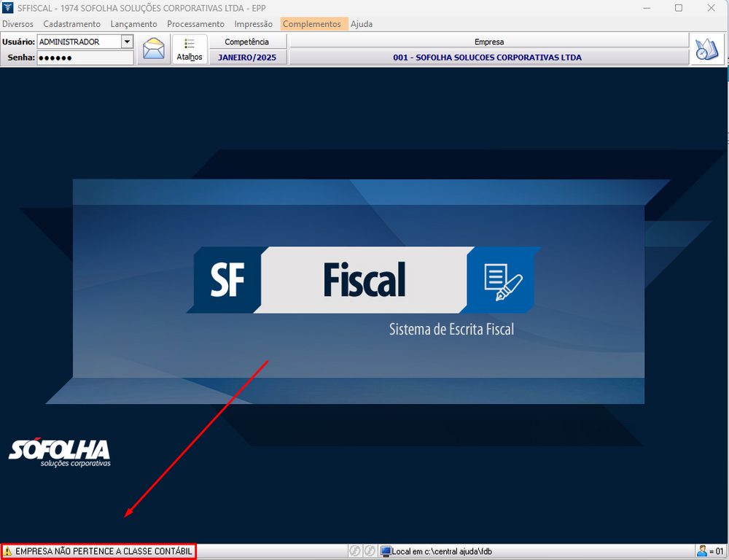Open the Cadastramento menu
The height and width of the screenshot is (560, 729).
(x=71, y=24)
